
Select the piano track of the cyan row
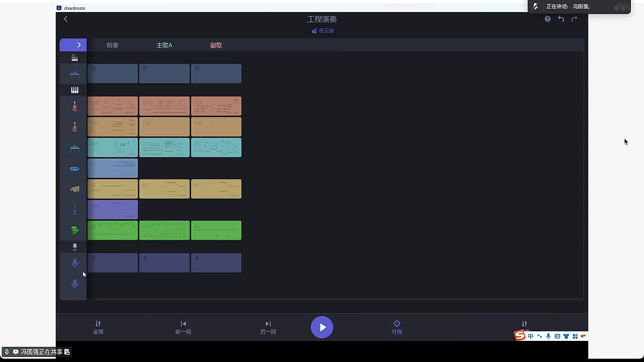(74, 149)
